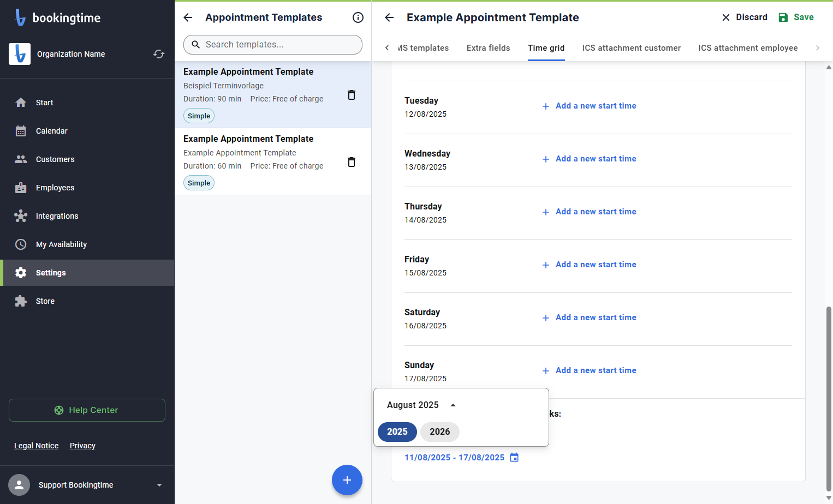Image resolution: width=833 pixels, height=504 pixels.
Task: Click the vertical scrollbar of time grid
Action: pyautogui.click(x=829, y=398)
